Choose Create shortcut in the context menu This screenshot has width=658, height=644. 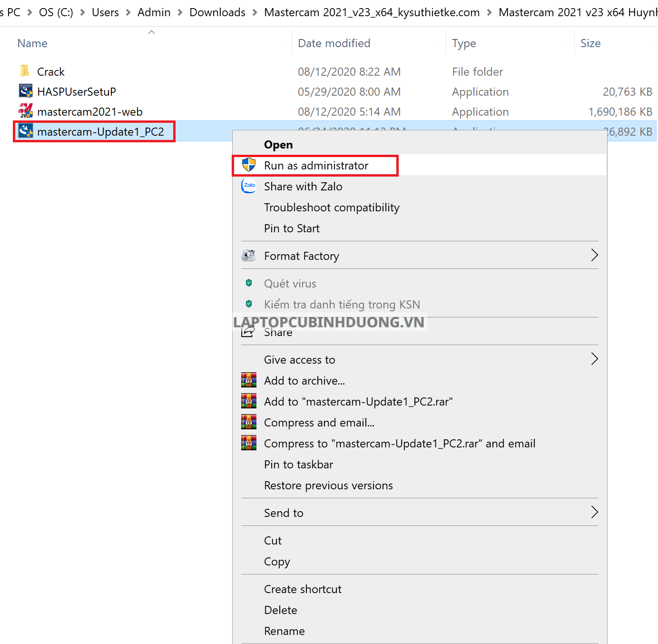tap(303, 589)
